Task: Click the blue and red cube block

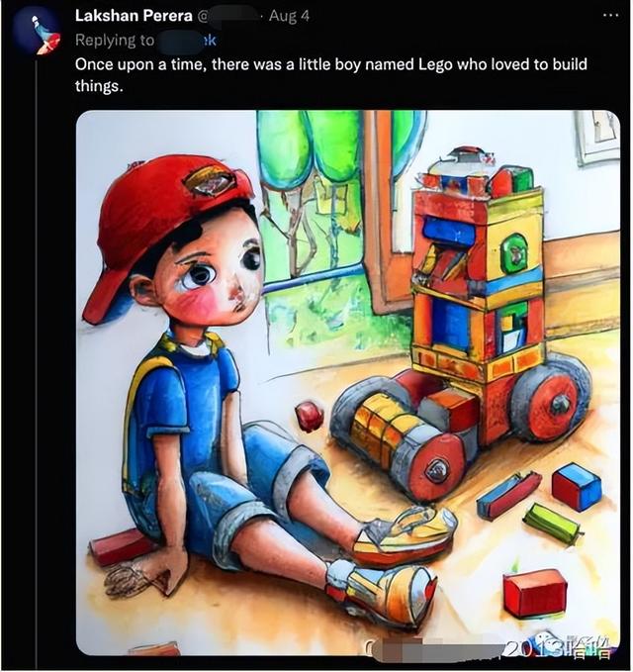Action: point(577,486)
